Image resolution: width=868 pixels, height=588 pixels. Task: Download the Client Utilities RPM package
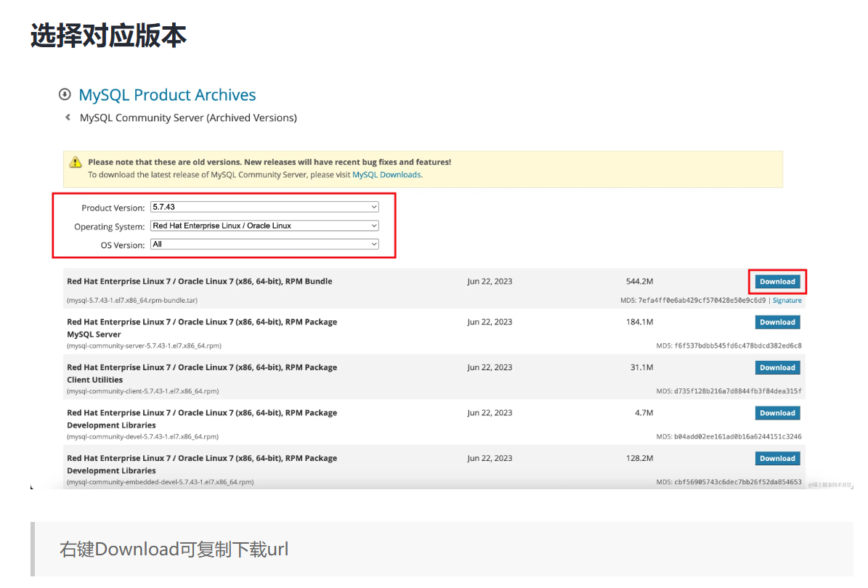tap(777, 368)
